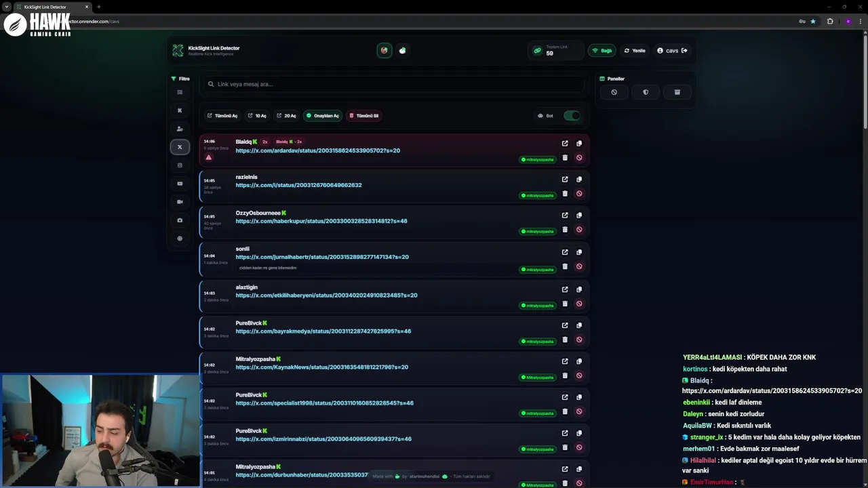Delete the KaynakNews link entry
Image resolution: width=868 pixels, height=488 pixels.
565,375
